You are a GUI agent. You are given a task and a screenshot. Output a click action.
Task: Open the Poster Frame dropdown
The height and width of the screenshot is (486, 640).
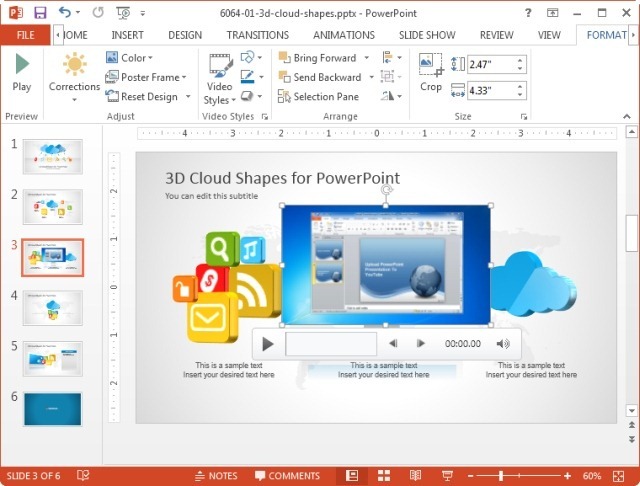[146, 77]
